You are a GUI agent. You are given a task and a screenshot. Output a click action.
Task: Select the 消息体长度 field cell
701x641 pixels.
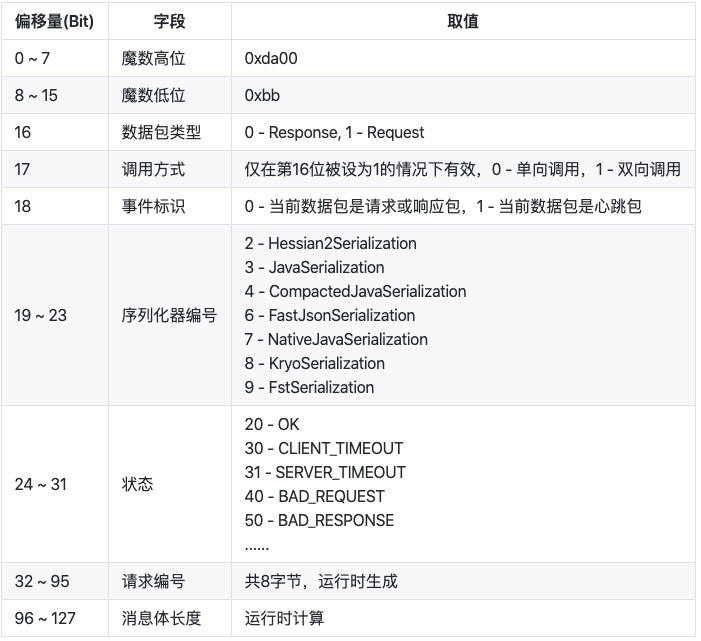[x=160, y=618]
